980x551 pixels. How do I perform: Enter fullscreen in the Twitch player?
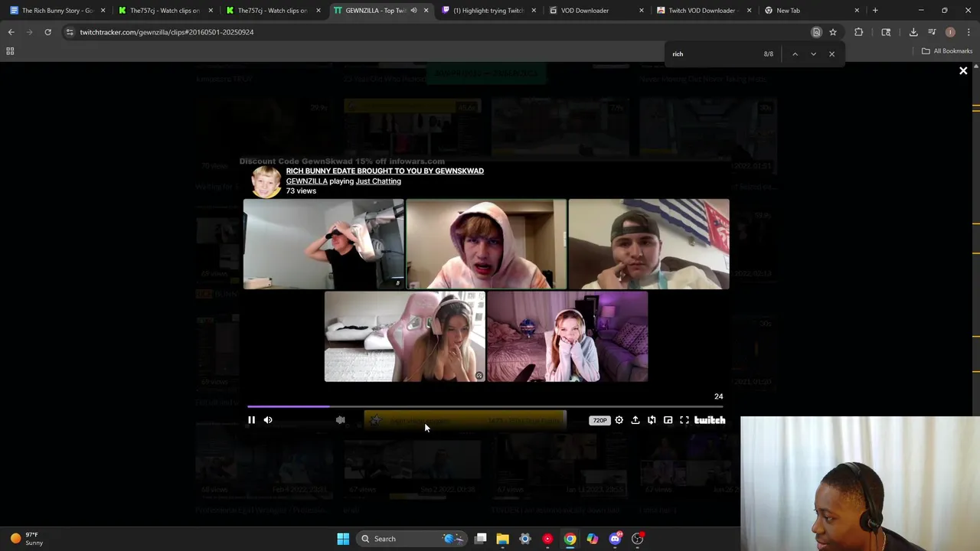(x=684, y=420)
